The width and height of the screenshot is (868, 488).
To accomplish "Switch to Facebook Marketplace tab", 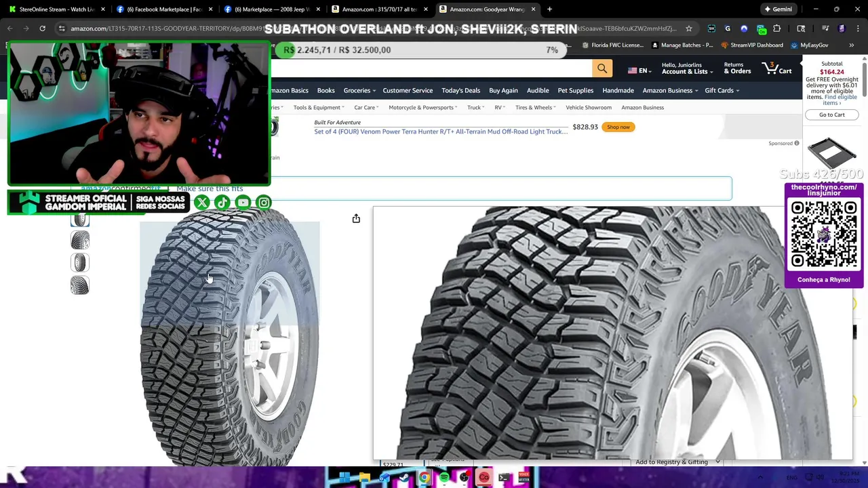I will tap(163, 9).
